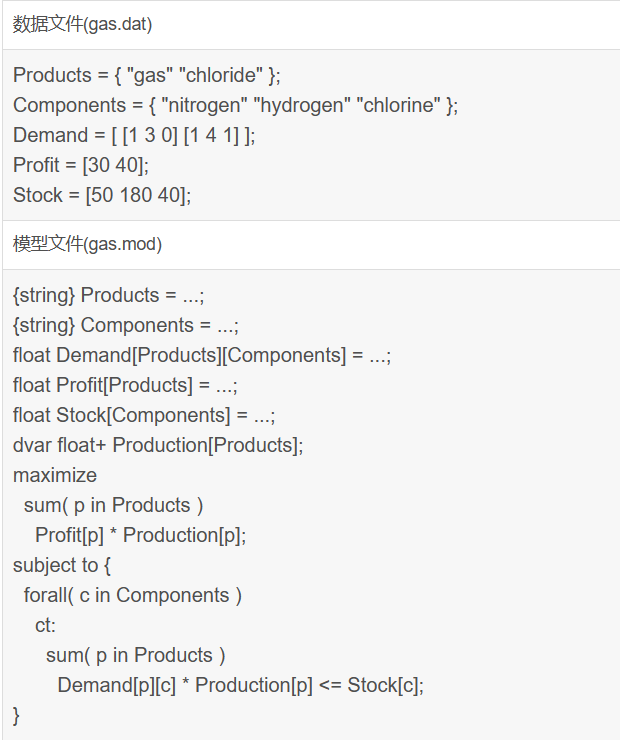This screenshot has height=740, width=620.
Task: Click the Components nitrogen hydrogen chlorine line
Action: tap(235, 106)
